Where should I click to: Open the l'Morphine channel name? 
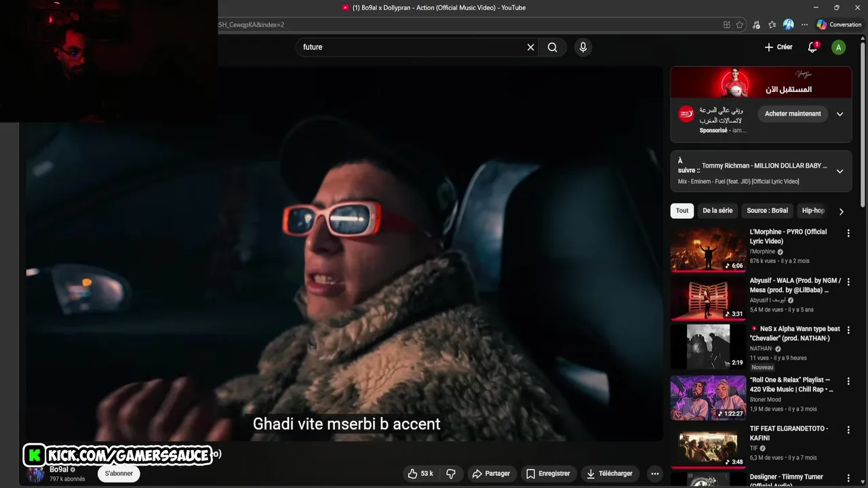click(x=762, y=251)
